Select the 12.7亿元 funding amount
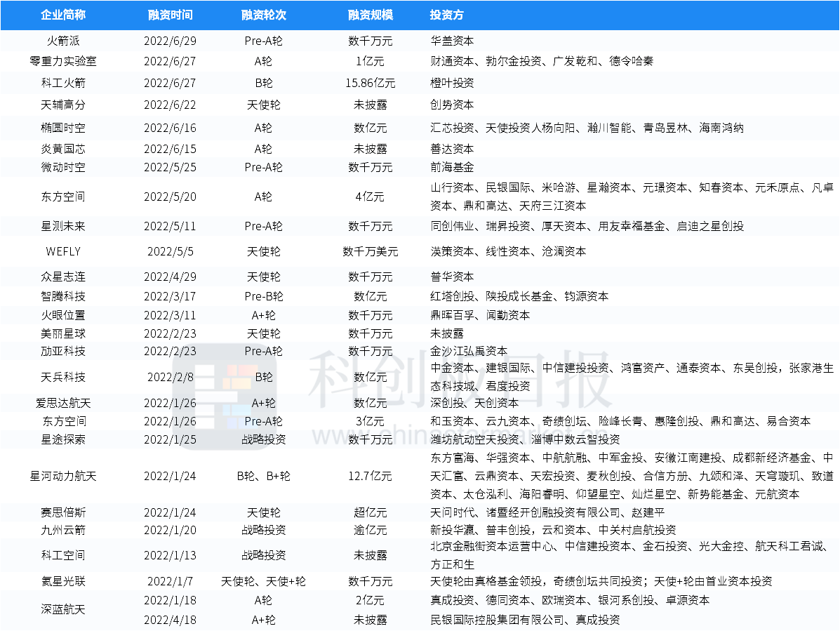The height and width of the screenshot is (631, 840). 370,477
